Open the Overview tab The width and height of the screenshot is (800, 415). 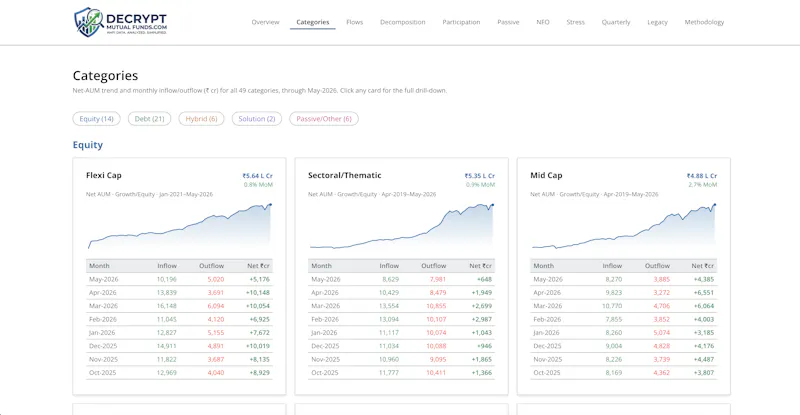[x=265, y=22]
